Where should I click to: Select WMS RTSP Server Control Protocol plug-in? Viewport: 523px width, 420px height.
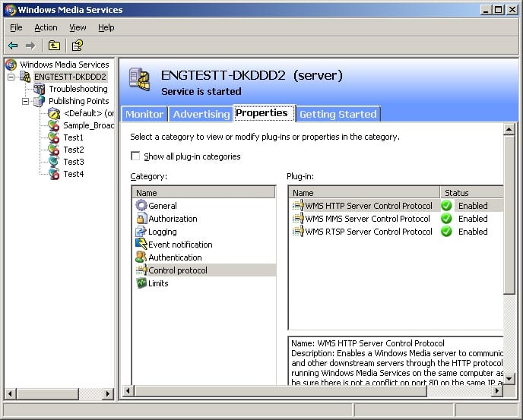[x=368, y=232]
